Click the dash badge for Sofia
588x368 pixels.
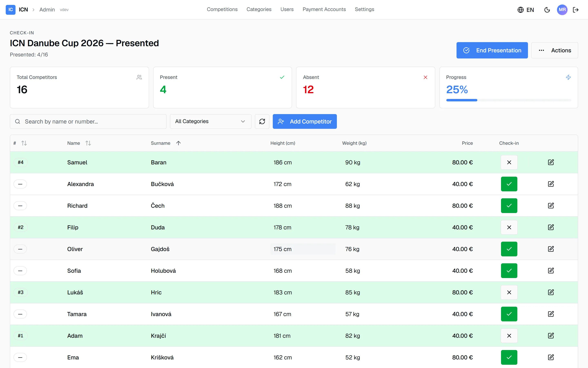(x=20, y=271)
